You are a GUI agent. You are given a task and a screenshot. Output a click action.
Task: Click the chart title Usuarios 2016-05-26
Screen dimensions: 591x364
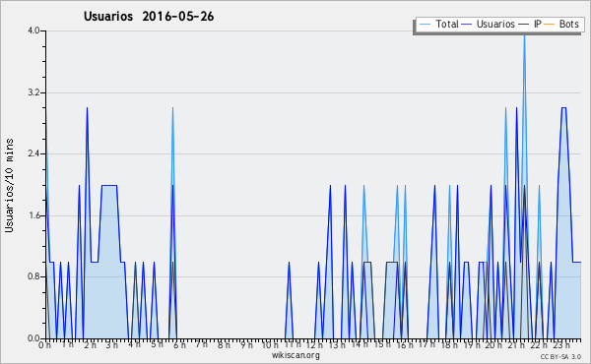pos(149,16)
